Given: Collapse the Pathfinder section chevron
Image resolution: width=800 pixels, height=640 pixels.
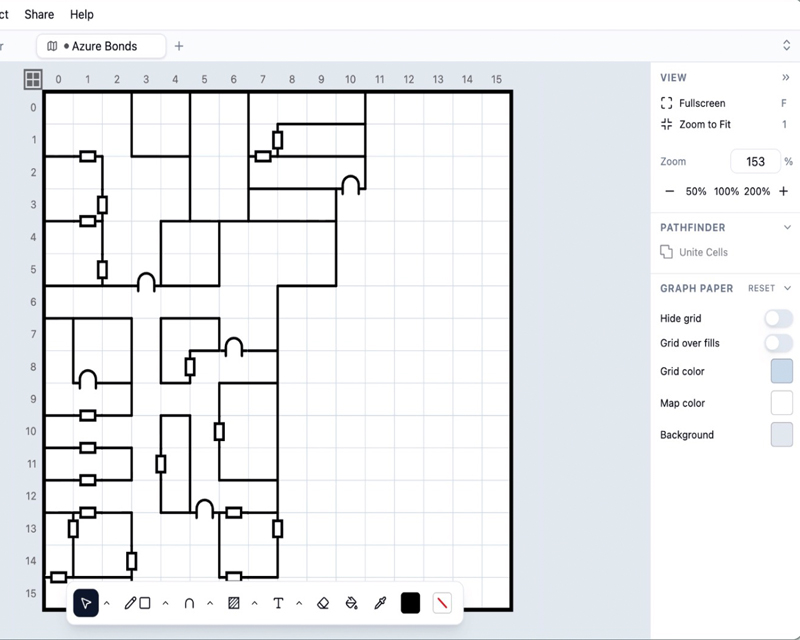Looking at the screenshot, I should pyautogui.click(x=787, y=228).
